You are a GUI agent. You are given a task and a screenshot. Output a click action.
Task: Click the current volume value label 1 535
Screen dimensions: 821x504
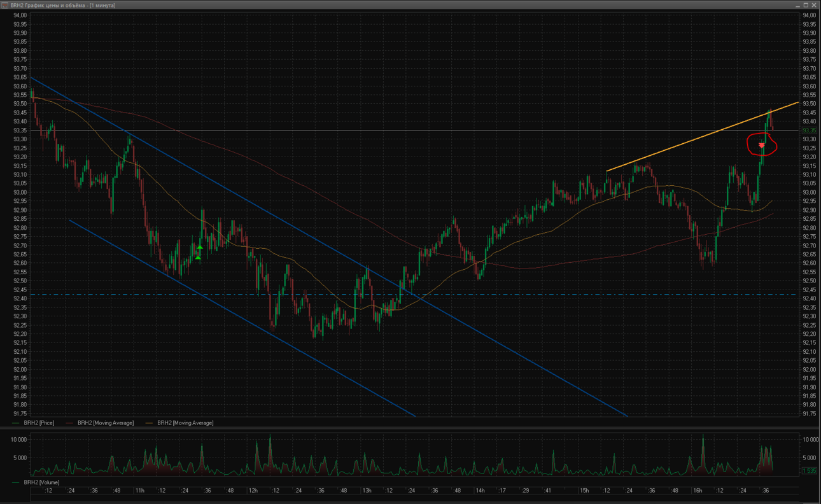(x=808, y=471)
